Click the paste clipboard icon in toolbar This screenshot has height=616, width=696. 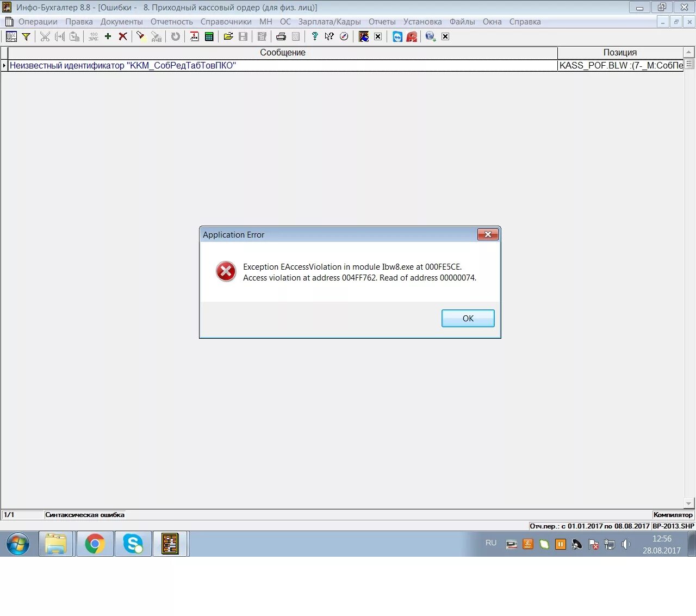(x=74, y=36)
